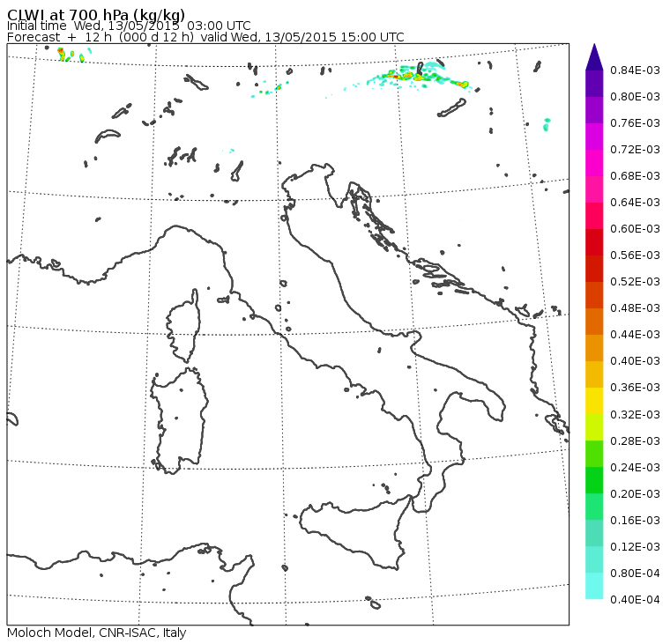Click the 0.36E-03 colorbar label

click(635, 388)
